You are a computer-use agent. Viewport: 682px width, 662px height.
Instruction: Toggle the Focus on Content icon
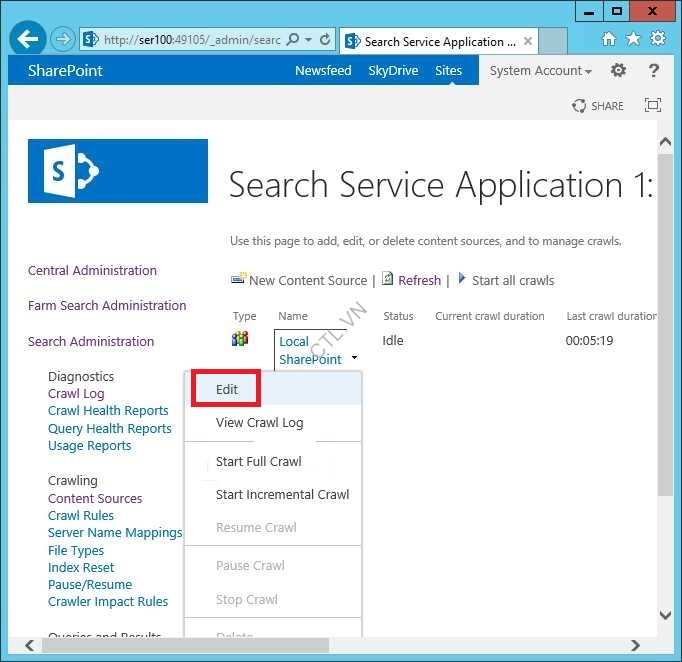653,106
